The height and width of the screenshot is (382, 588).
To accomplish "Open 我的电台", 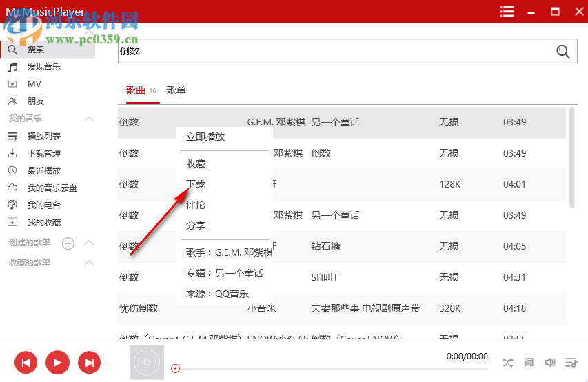I will 44,205.
